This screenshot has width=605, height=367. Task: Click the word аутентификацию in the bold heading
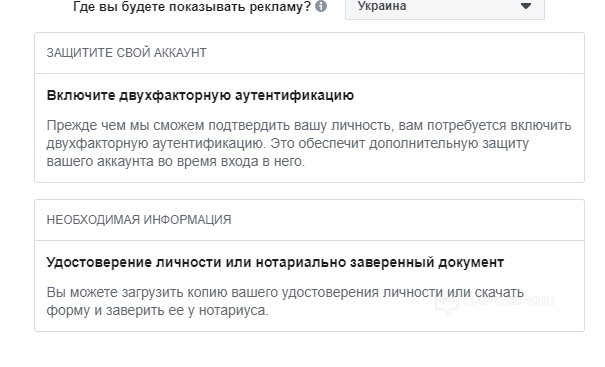pos(294,95)
